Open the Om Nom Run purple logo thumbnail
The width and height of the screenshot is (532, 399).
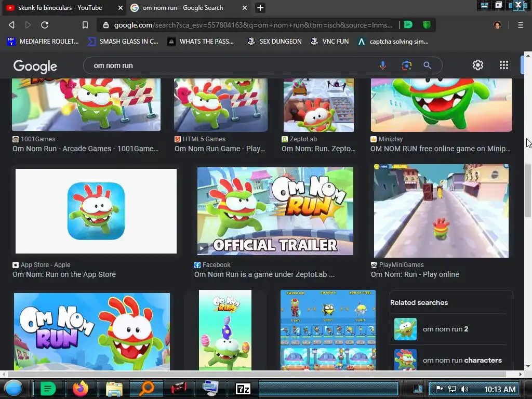tap(92, 331)
